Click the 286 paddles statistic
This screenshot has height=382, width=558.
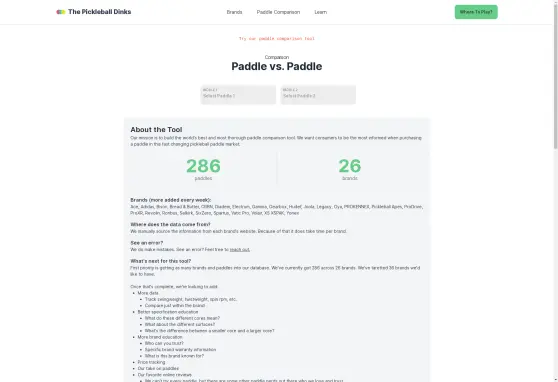point(203,169)
